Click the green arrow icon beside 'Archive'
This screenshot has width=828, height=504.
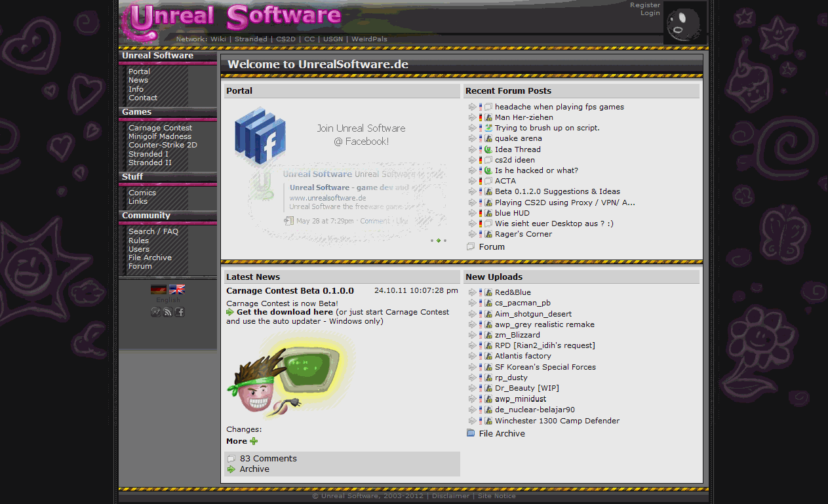(231, 469)
